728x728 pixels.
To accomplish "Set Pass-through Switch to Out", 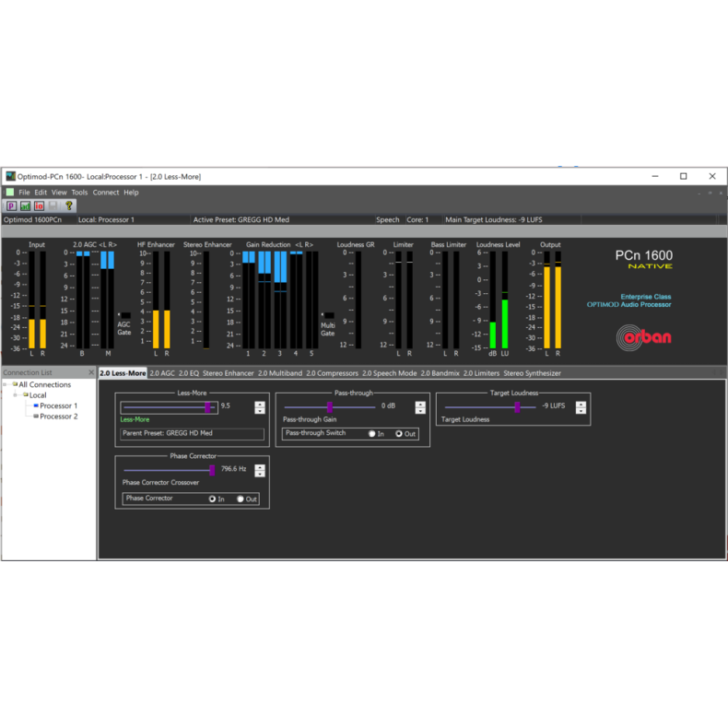I will click(399, 434).
